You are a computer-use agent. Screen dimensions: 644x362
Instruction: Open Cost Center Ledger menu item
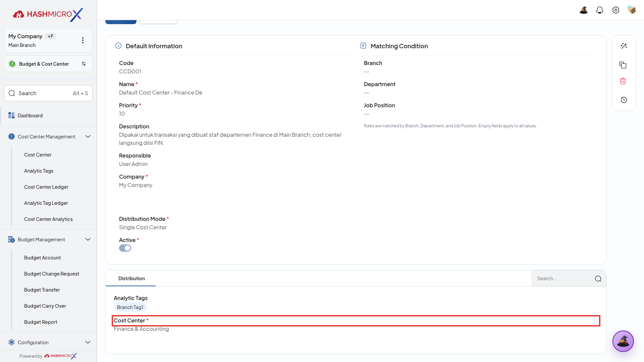click(x=46, y=187)
